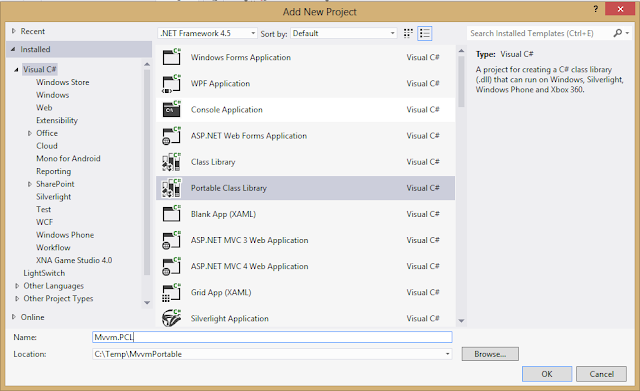
Task: Click the ASP.NET MVC 3 Web Application icon
Action: point(171,240)
